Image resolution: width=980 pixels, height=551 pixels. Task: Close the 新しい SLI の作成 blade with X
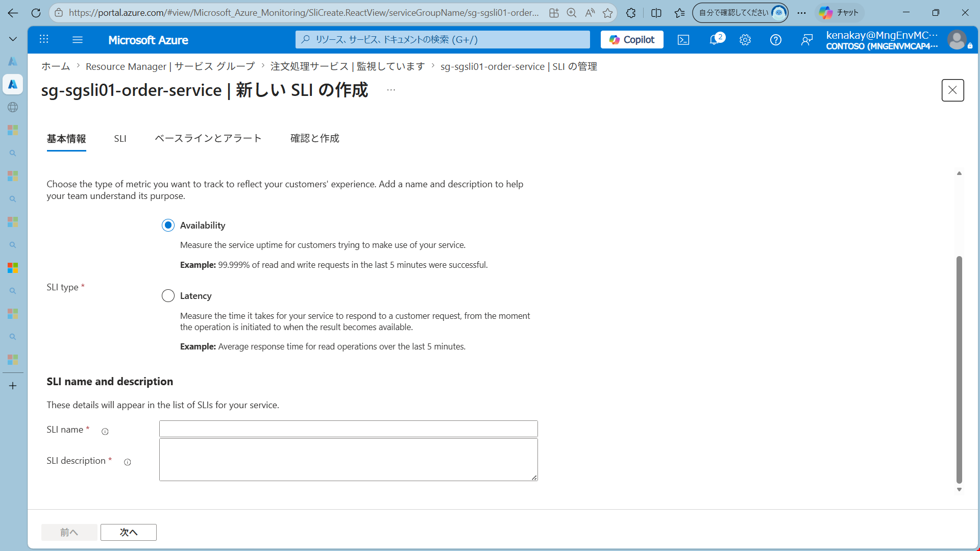click(952, 90)
